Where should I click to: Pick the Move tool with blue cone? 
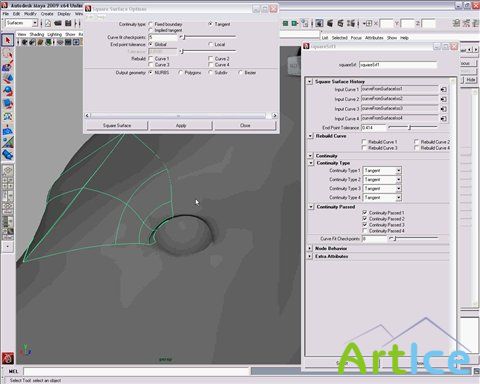click(x=8, y=78)
